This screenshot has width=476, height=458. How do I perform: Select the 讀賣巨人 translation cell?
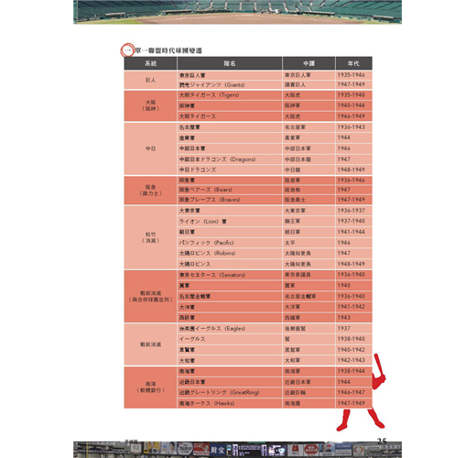coord(308,84)
